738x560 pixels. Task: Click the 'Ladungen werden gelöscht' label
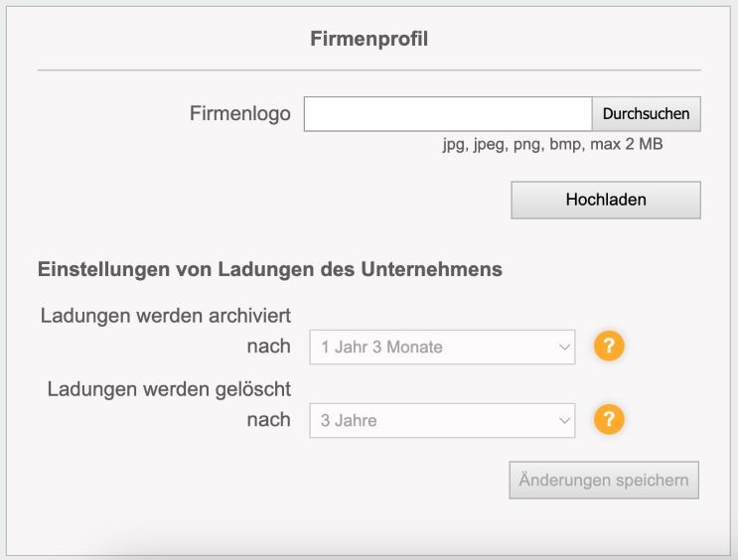pyautogui.click(x=169, y=389)
